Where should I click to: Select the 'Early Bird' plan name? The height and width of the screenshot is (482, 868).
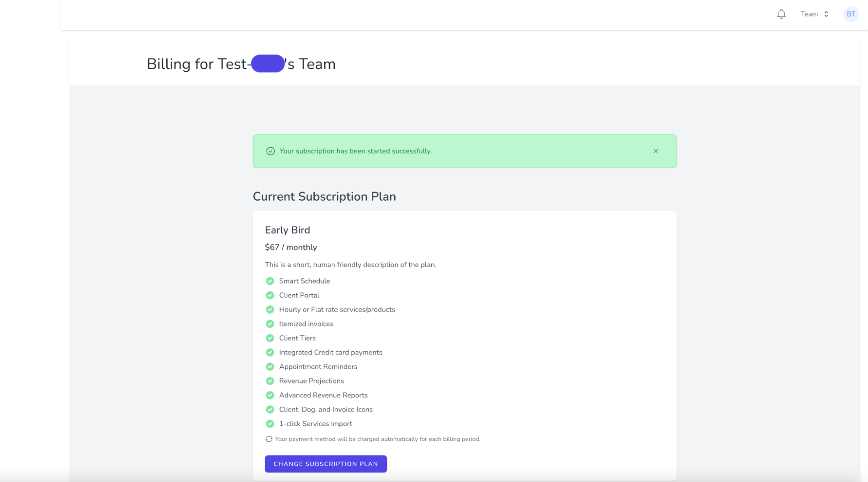[287, 230]
